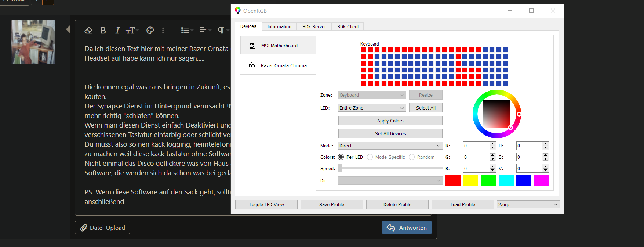This screenshot has height=247, width=644.
Task: Click the Delete Profile button
Action: point(397,204)
